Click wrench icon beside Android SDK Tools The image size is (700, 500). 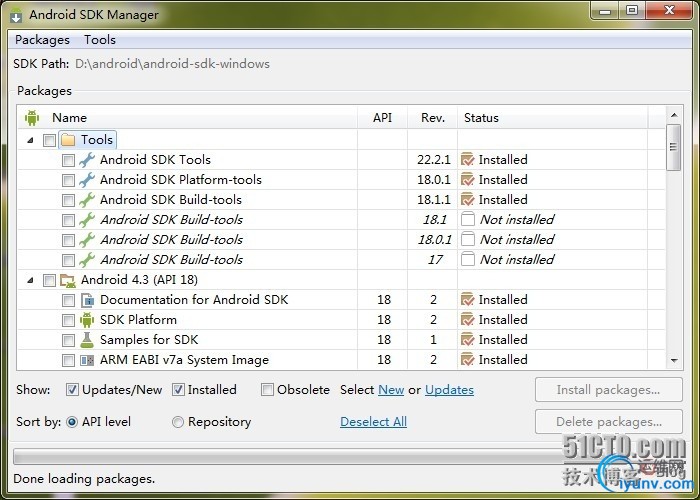point(87,160)
